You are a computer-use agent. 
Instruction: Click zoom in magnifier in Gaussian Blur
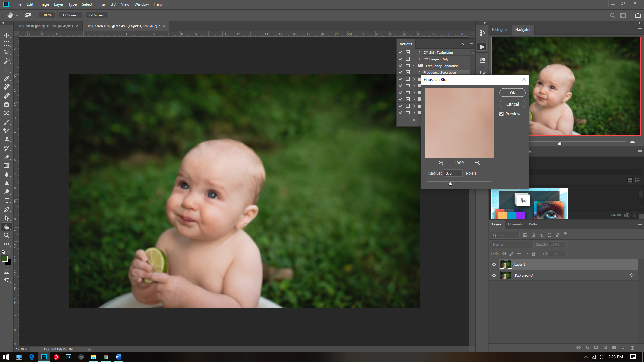click(477, 163)
